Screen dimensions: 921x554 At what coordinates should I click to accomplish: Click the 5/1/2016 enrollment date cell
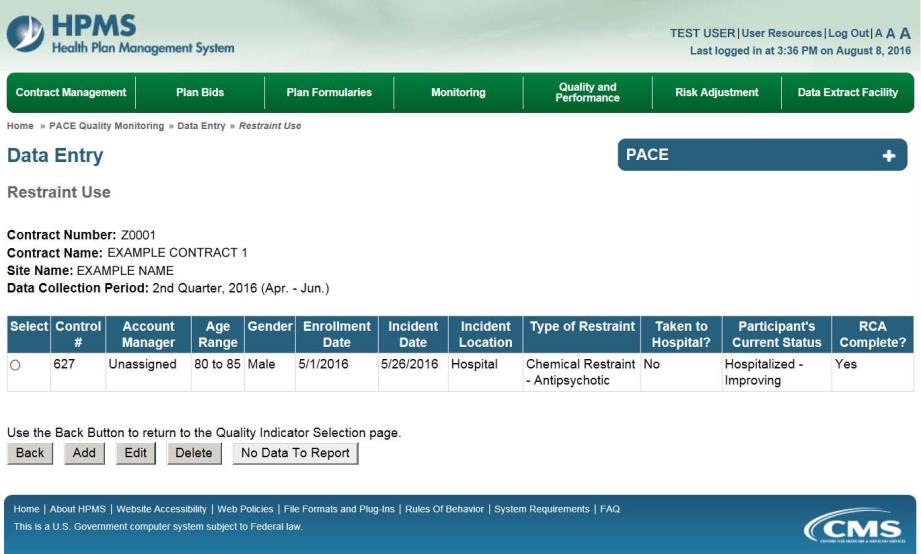click(337, 372)
